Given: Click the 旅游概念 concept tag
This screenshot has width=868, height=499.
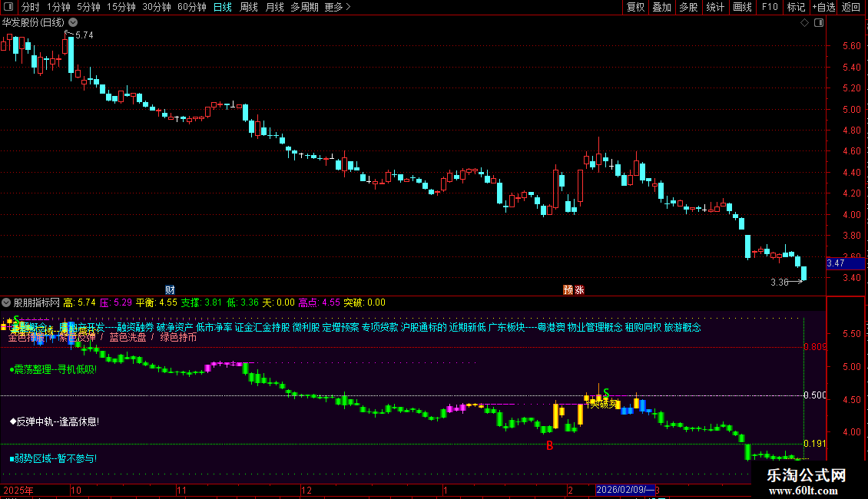Looking at the screenshot, I should click(683, 328).
